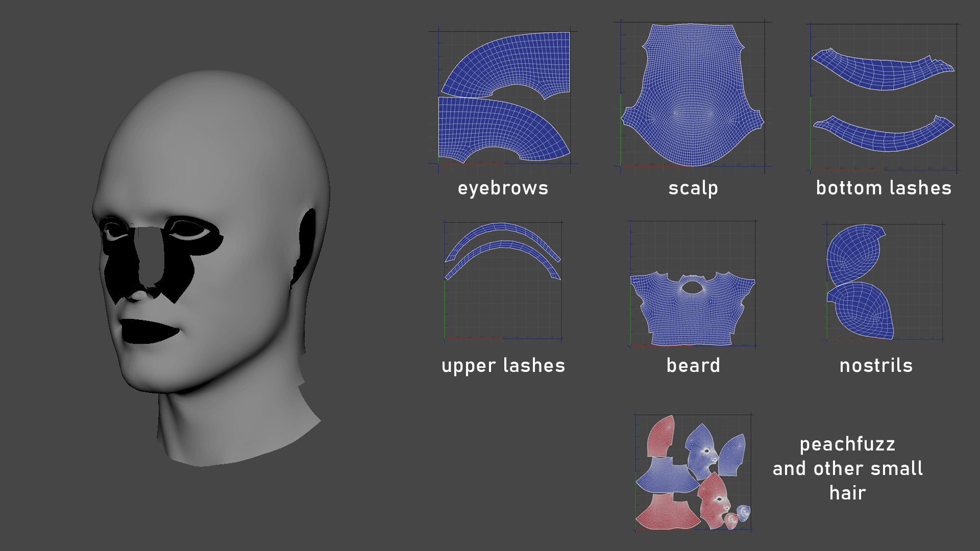Click the 'peachfuzz and other small hair' caption
Viewport: 980px width, 551px height.
(847, 468)
